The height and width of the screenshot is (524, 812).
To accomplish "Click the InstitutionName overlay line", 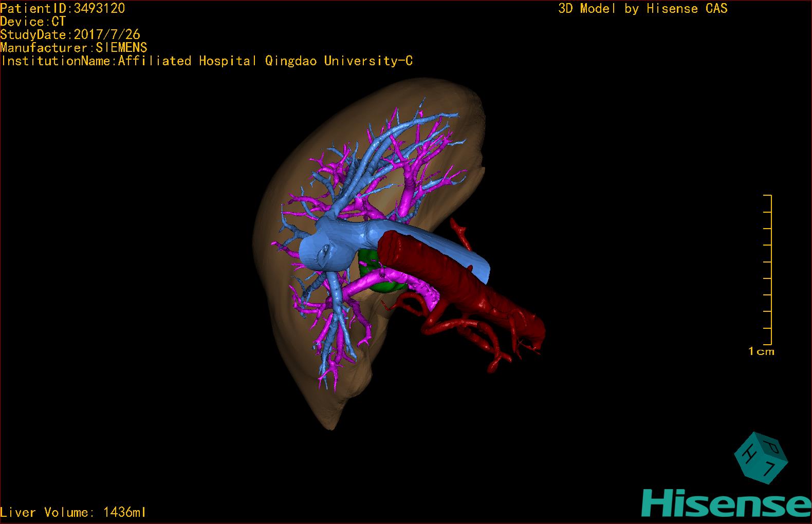I will [x=207, y=61].
